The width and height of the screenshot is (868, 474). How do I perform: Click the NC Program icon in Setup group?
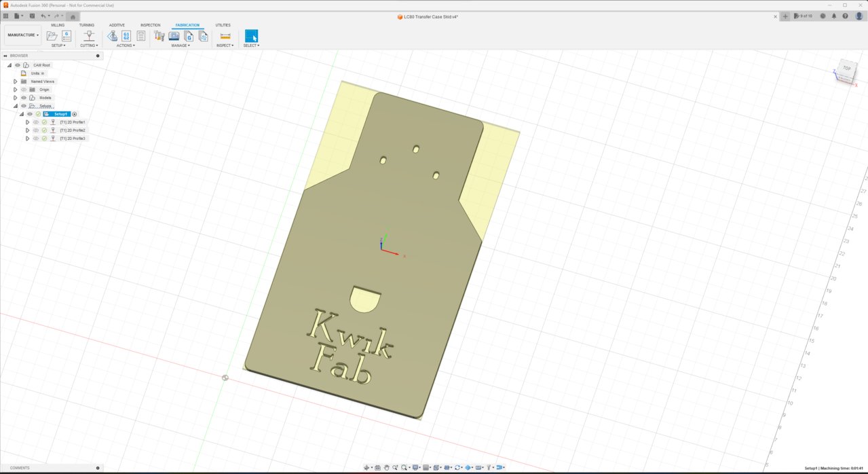67,36
